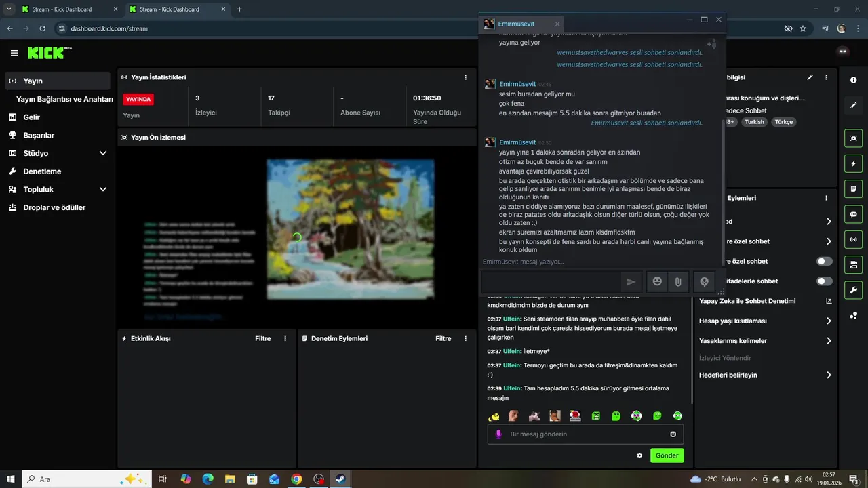The image size is (868, 488).
Task: Open the hamburger menu next to Kick logo
Action: (14, 53)
